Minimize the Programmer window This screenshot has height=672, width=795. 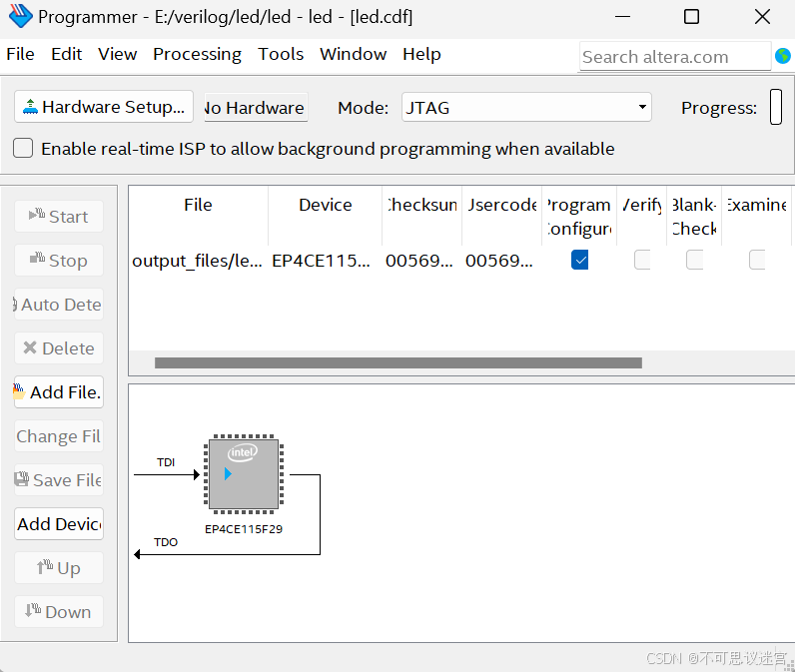coord(622,17)
